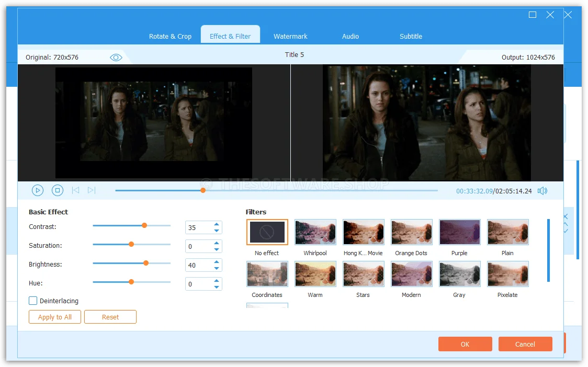Click the video timeline seek bar
The height and width of the screenshot is (367, 588).
point(276,190)
